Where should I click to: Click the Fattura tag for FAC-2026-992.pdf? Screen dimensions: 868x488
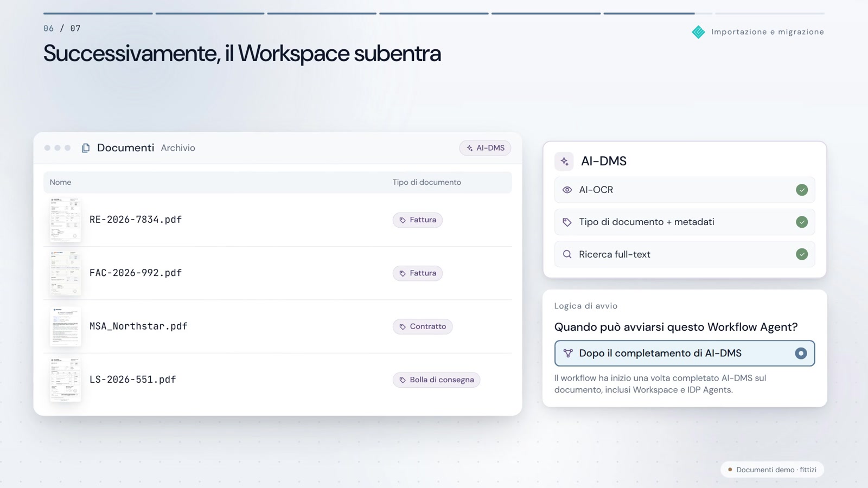[418, 273]
